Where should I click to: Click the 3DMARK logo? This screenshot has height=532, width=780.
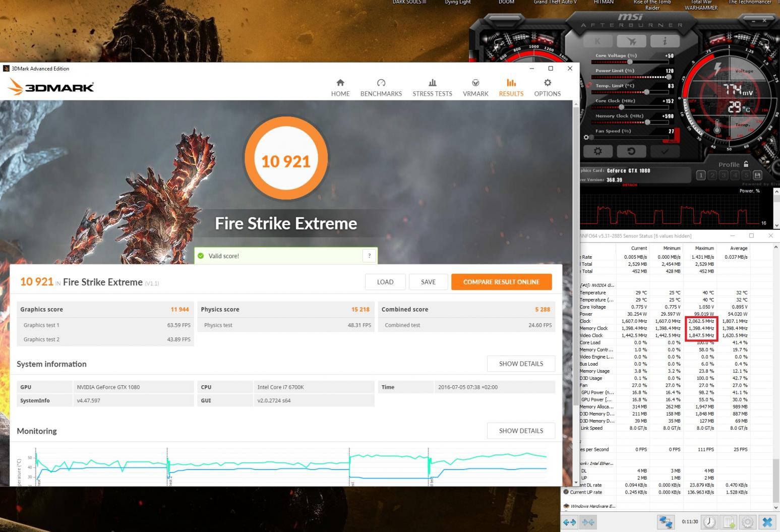[x=51, y=87]
